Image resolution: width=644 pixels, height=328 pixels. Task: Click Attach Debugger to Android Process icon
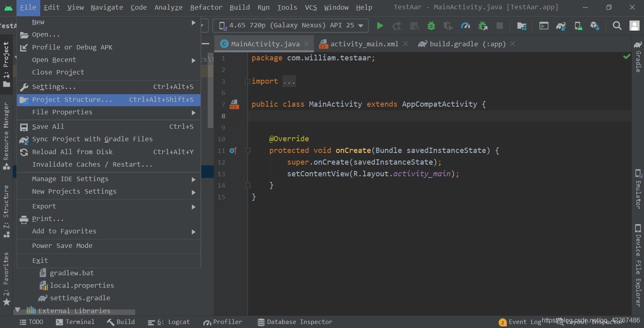pos(483,26)
